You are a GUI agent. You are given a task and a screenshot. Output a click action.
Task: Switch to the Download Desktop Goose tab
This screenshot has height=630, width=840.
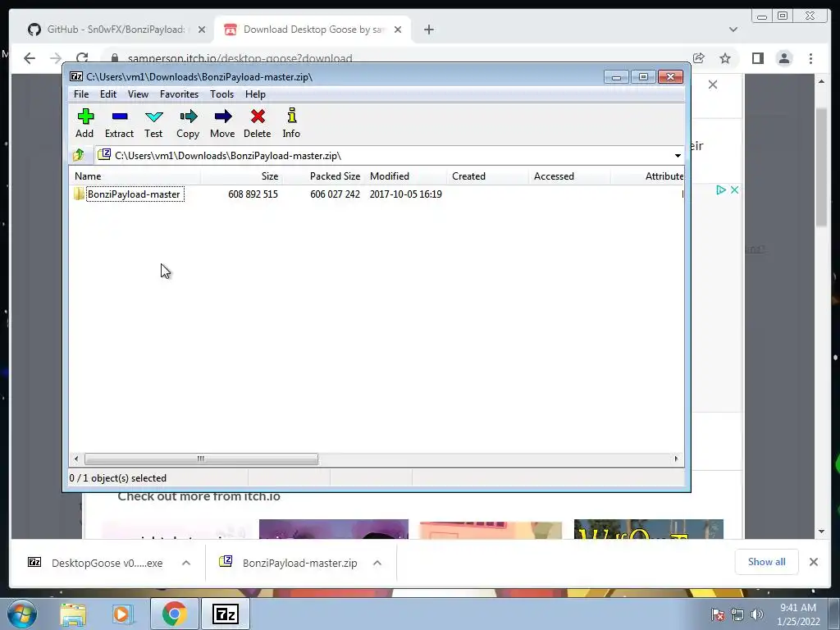click(x=313, y=30)
